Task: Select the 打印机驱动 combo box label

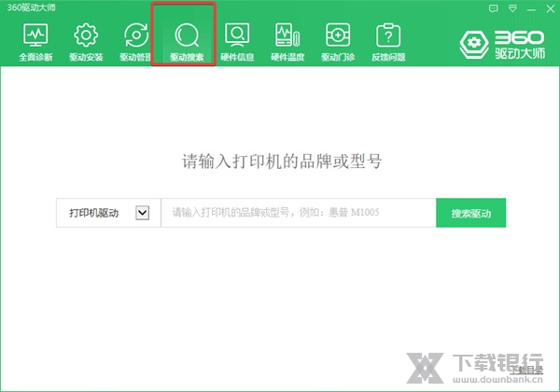Action: coord(93,213)
